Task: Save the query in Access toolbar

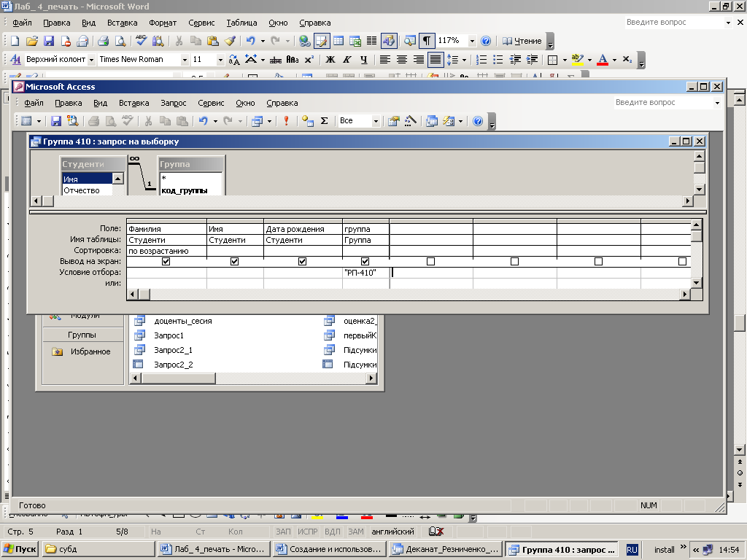Action: point(55,121)
